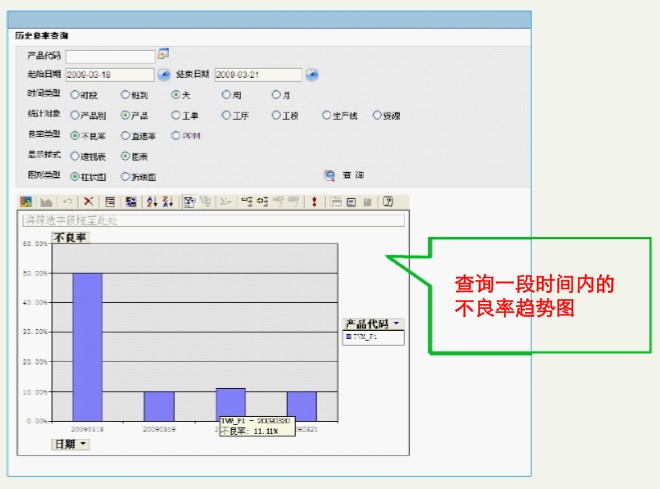
Task: Select the 透视表 display style radio
Action: (x=75, y=156)
